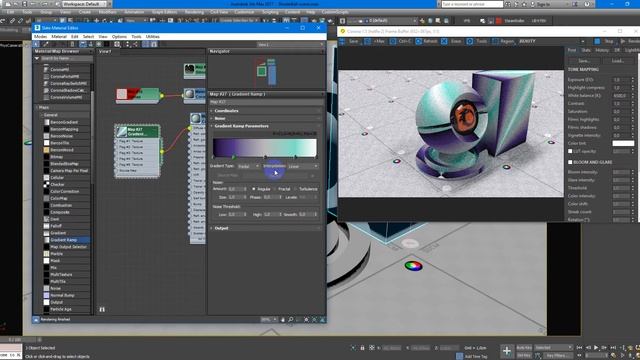This screenshot has height=360, width=640.
Task: Click the Refresh icon in Corona frame buffer
Action: coord(418,41)
